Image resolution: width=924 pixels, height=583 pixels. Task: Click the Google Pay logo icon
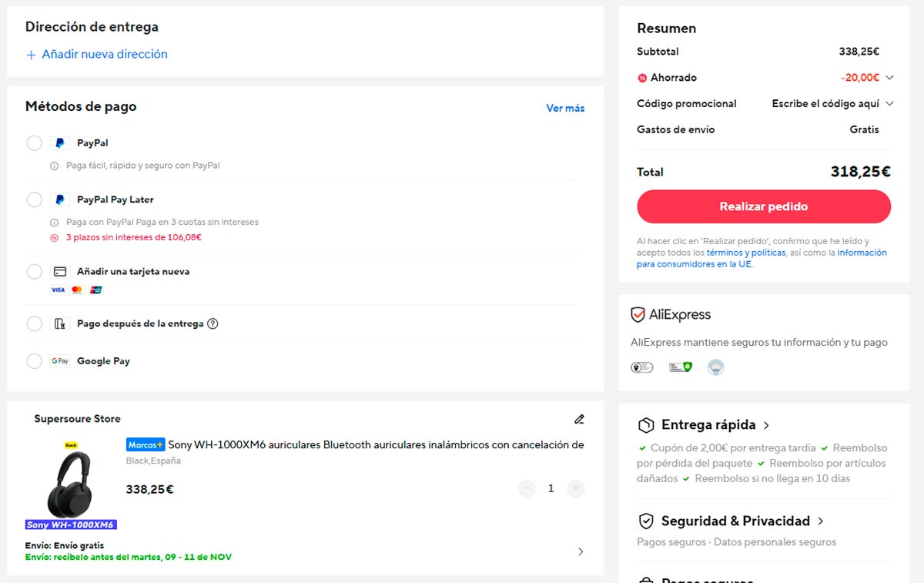[x=60, y=361]
